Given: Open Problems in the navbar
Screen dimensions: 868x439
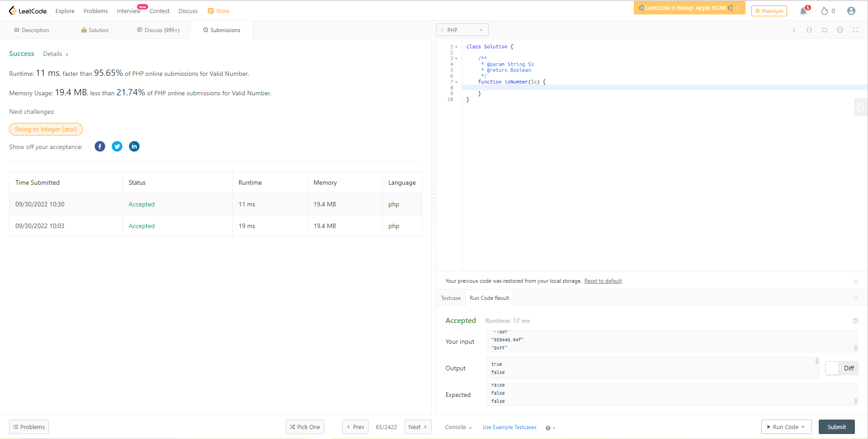Looking at the screenshot, I should tap(95, 11).
